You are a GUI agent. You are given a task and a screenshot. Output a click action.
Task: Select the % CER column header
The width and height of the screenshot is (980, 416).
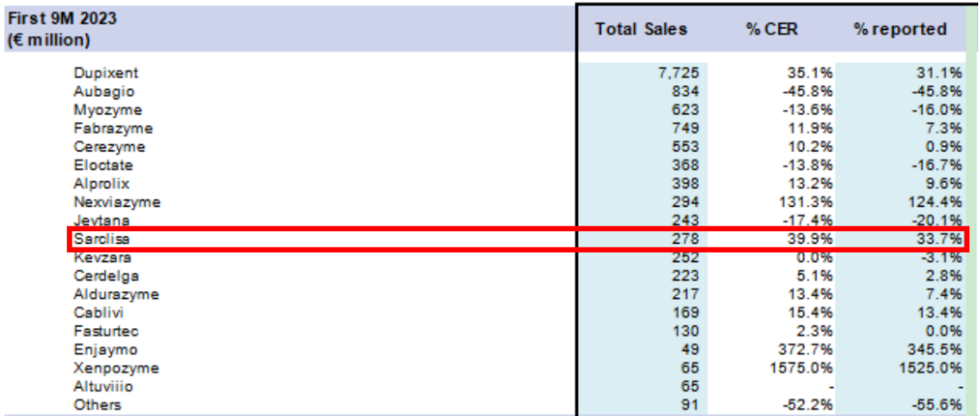pyautogui.click(x=770, y=29)
